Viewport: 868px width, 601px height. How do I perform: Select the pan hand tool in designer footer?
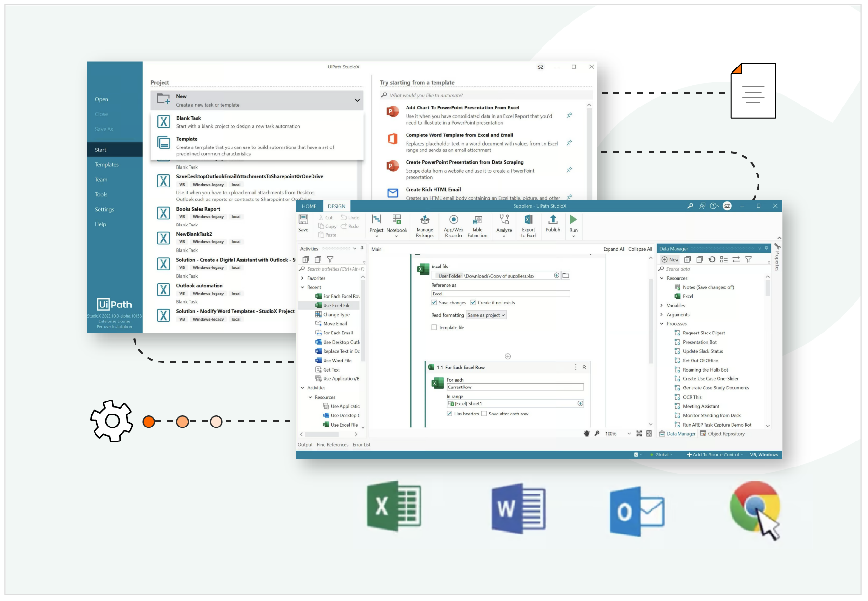pos(587,433)
